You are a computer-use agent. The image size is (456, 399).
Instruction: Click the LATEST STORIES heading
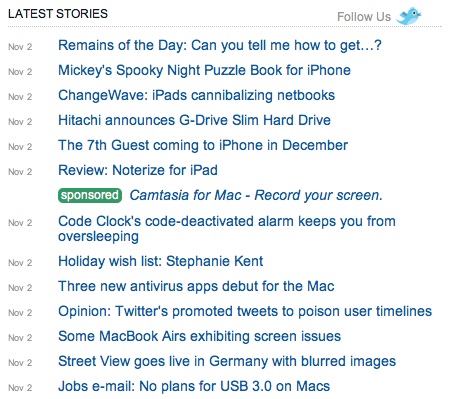tap(58, 14)
